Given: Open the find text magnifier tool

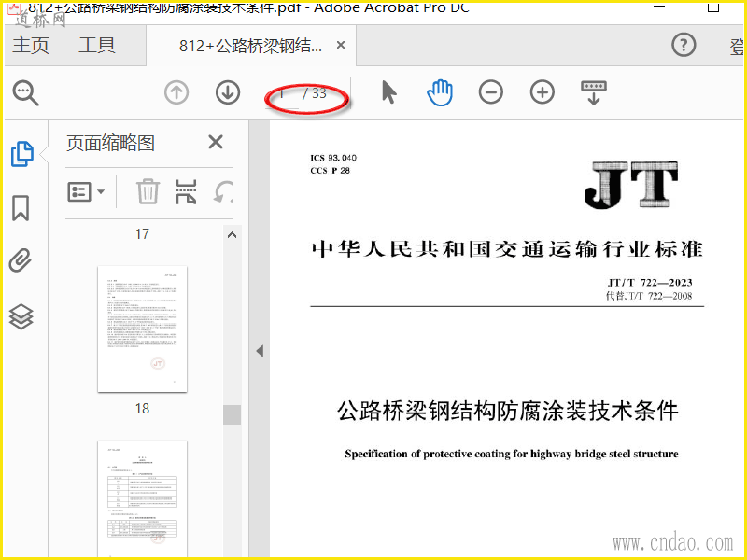Looking at the screenshot, I should [26, 92].
